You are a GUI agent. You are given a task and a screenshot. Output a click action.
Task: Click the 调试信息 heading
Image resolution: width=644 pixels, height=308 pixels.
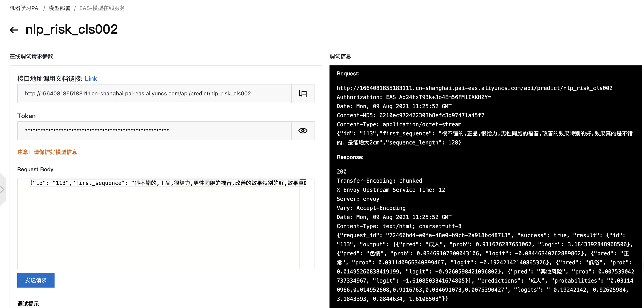(x=340, y=56)
